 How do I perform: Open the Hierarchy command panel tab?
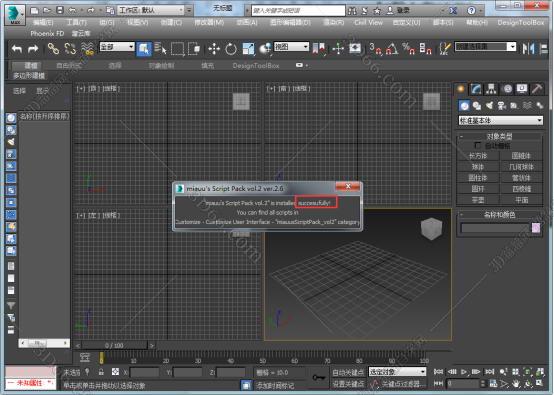[491, 89]
